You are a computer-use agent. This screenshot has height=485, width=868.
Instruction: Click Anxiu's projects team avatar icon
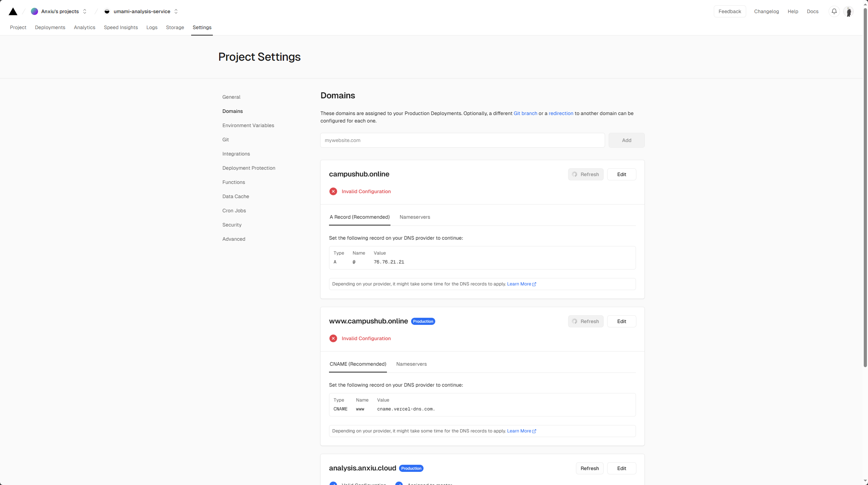(34, 11)
